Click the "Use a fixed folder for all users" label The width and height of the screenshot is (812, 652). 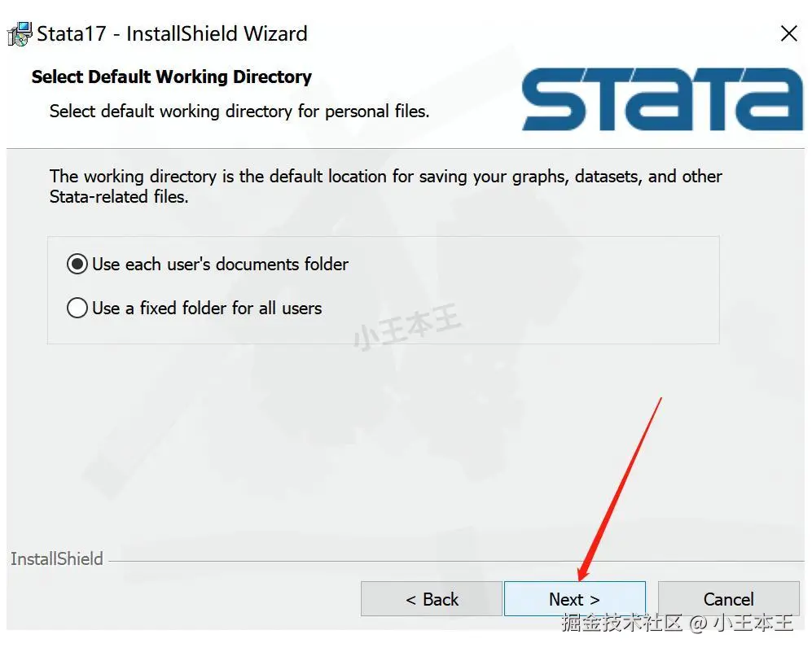tap(207, 308)
